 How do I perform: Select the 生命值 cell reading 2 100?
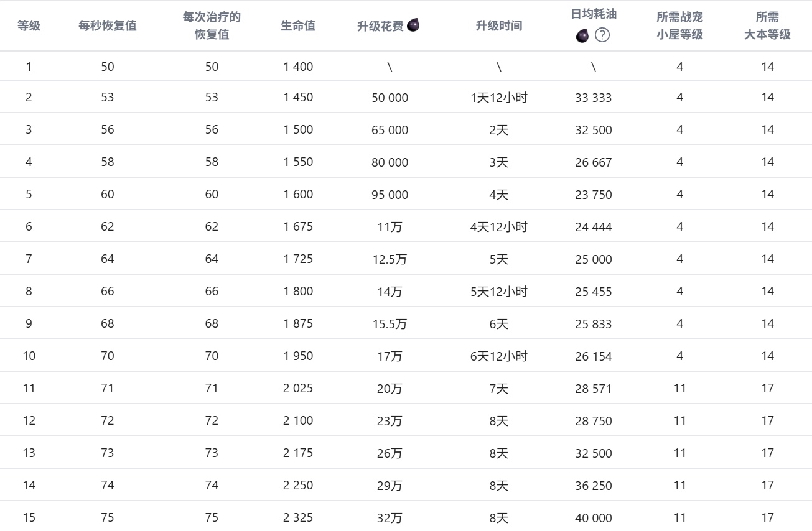[298, 421]
